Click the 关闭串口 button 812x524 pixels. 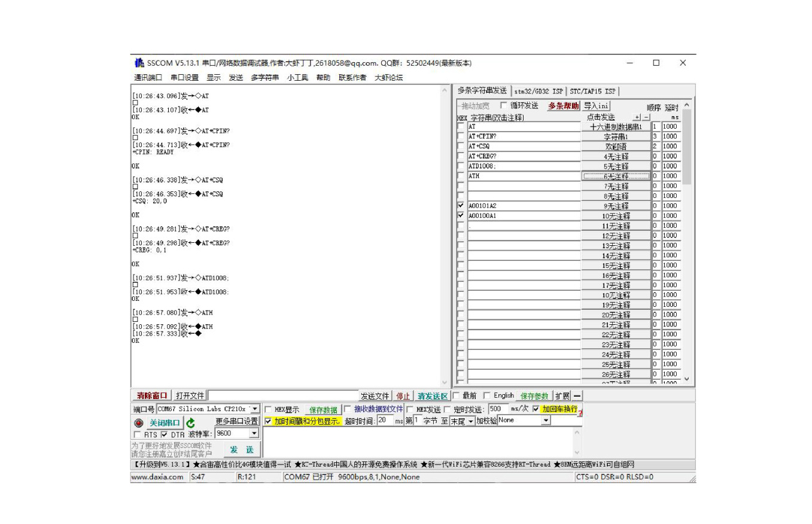(165, 423)
